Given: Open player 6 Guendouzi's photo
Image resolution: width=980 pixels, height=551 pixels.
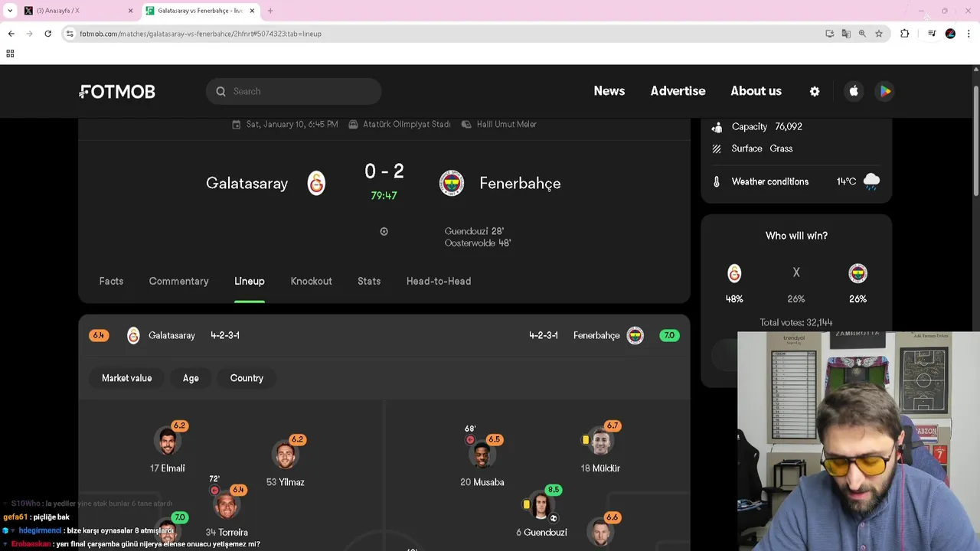Looking at the screenshot, I should [x=541, y=506].
